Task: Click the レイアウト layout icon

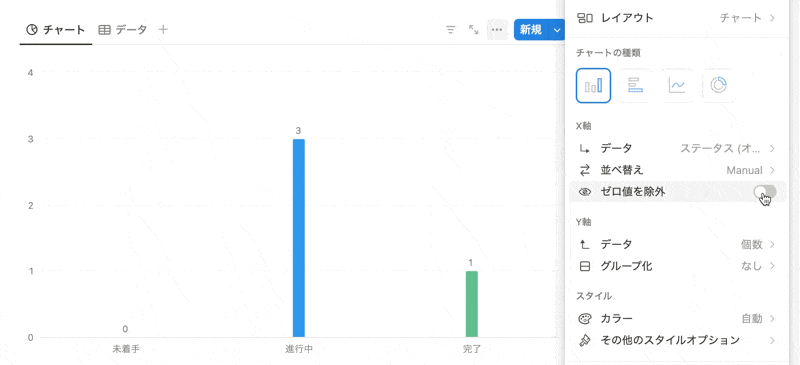Action: pos(585,18)
